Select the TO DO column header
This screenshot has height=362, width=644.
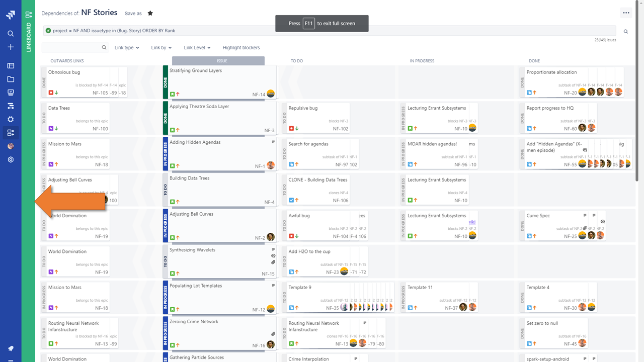[297, 61]
